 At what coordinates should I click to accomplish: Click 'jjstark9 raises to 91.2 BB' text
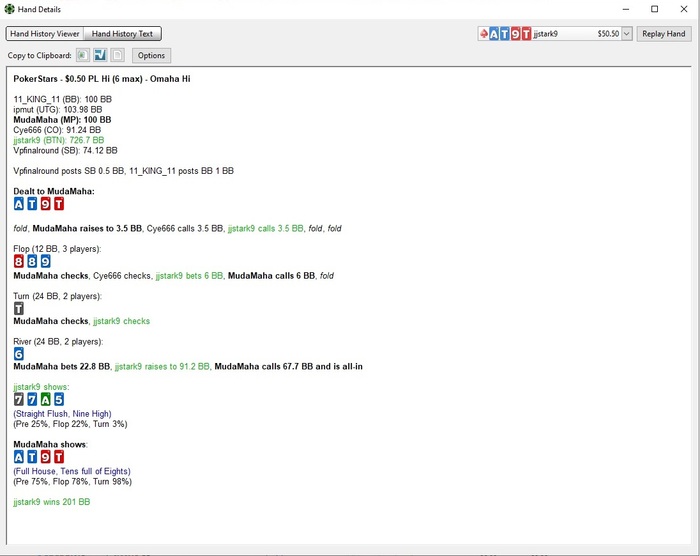(162, 367)
